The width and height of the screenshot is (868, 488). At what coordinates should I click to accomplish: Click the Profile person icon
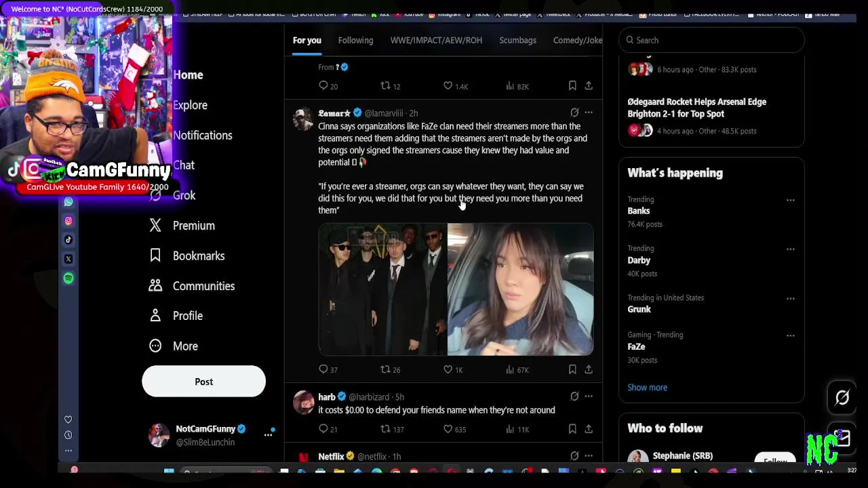[155, 316]
